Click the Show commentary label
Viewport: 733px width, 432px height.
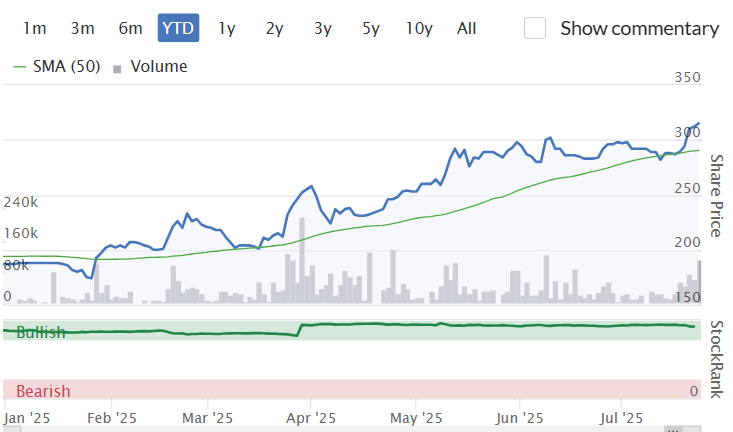(x=640, y=29)
